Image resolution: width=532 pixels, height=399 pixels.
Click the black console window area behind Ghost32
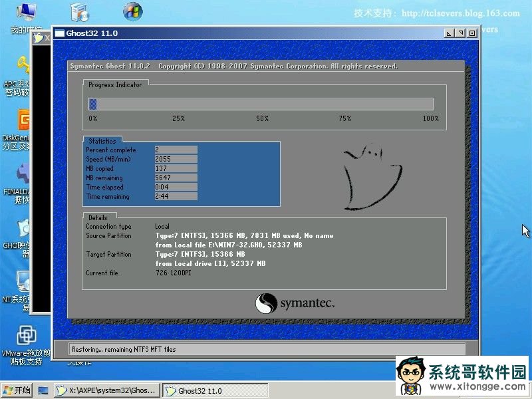click(x=41, y=178)
